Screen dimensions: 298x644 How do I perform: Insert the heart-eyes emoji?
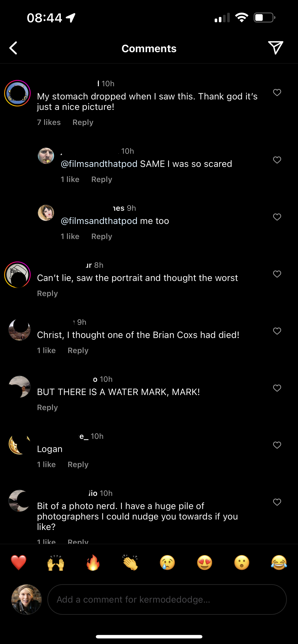point(204,562)
